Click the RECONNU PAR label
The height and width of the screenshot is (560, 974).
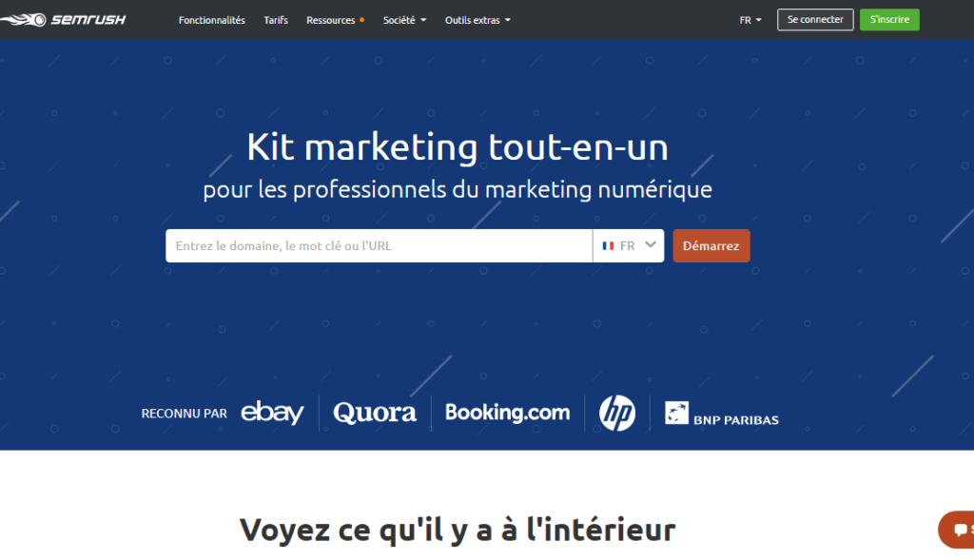pos(184,414)
